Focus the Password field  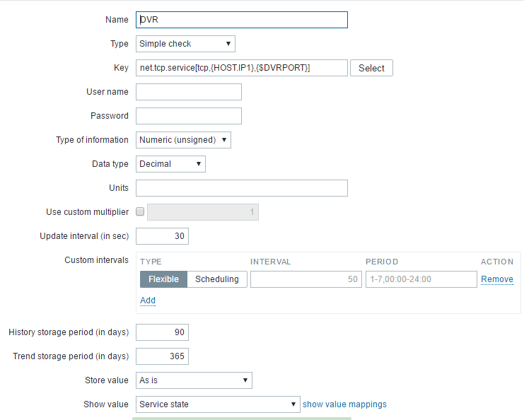pos(189,116)
